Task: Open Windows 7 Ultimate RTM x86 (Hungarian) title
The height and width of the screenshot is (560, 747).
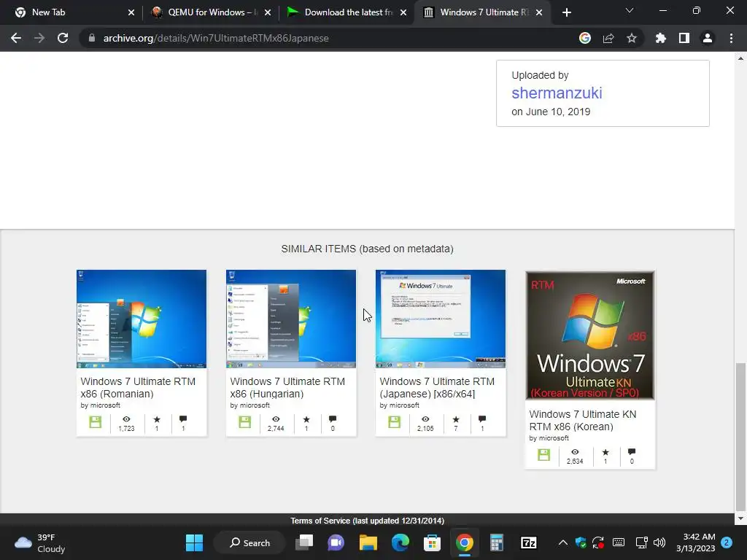Action: (287, 388)
